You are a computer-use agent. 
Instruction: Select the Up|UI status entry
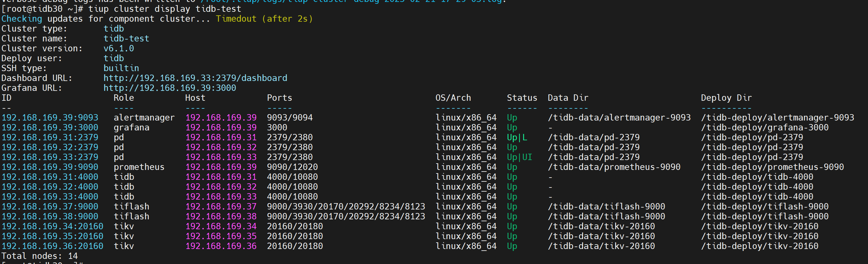click(x=519, y=157)
